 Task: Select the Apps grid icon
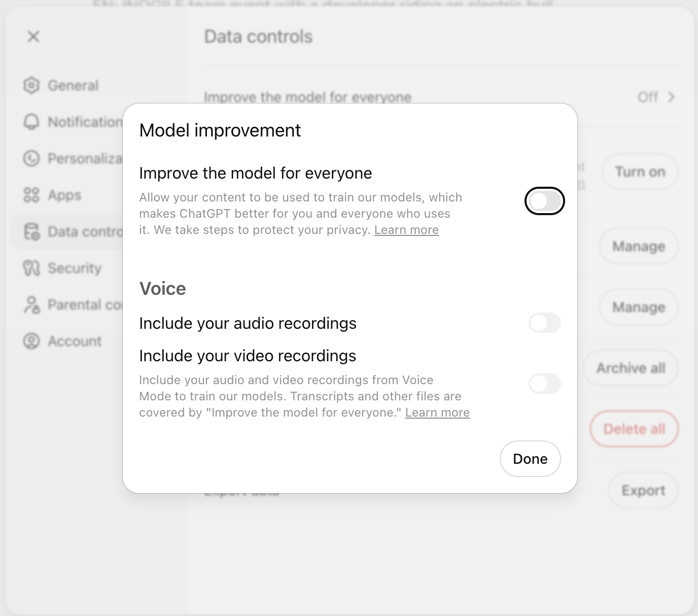coord(31,195)
